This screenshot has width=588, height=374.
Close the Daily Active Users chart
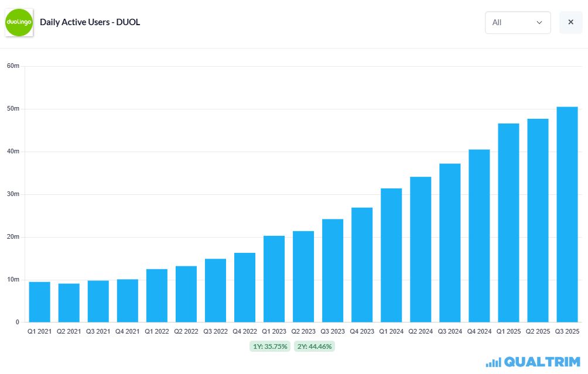coord(571,22)
